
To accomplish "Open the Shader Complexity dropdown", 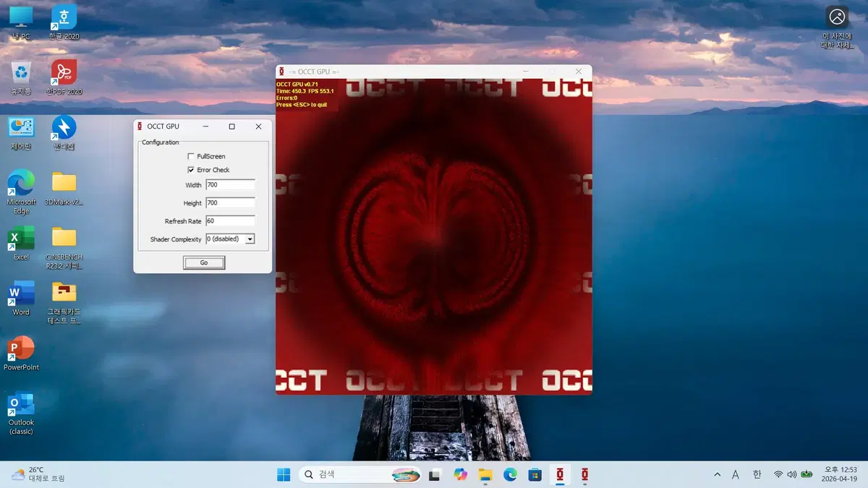I will click(x=250, y=239).
